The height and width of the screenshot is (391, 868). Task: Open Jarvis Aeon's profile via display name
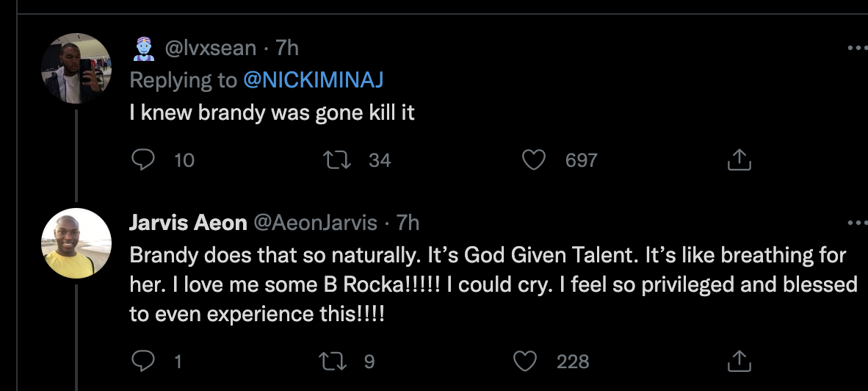coord(187,222)
